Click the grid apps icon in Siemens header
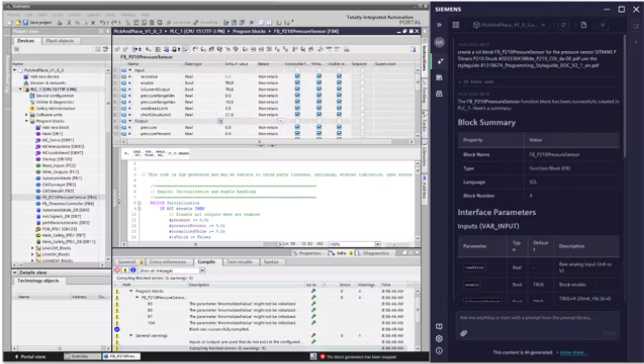The image size is (644, 364). pyautogui.click(x=456, y=25)
